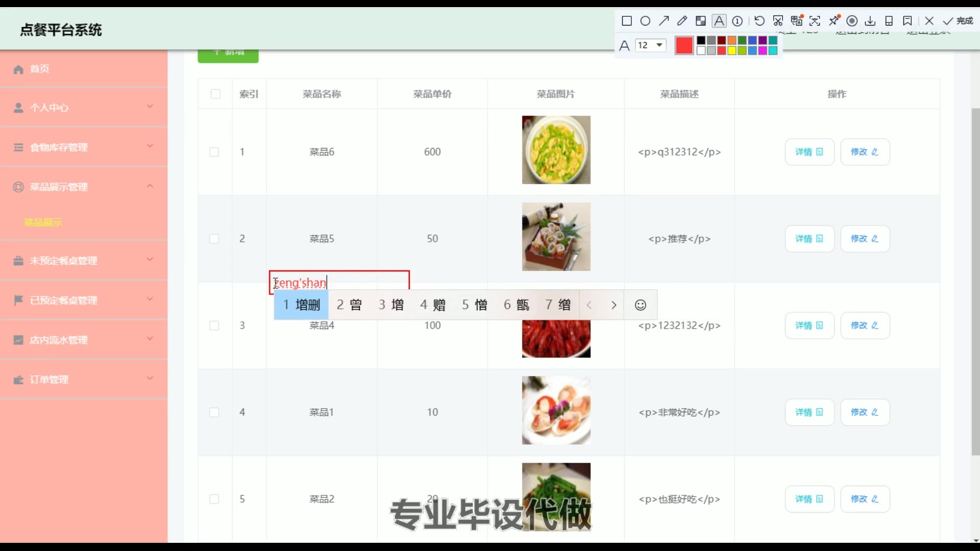
Task: Choose IME candidate 2 曾
Action: (x=350, y=305)
